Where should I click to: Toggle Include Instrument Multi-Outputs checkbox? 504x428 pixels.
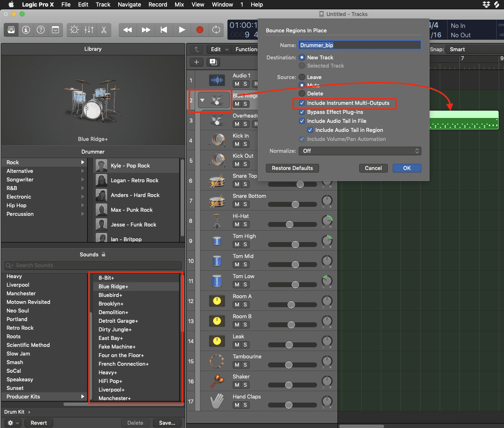(302, 103)
